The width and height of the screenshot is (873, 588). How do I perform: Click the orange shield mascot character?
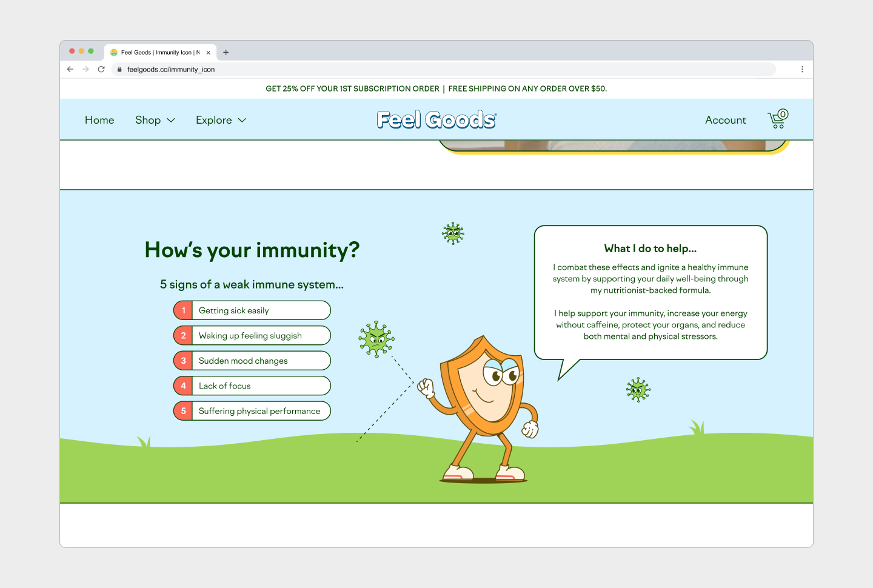pyautogui.click(x=484, y=409)
